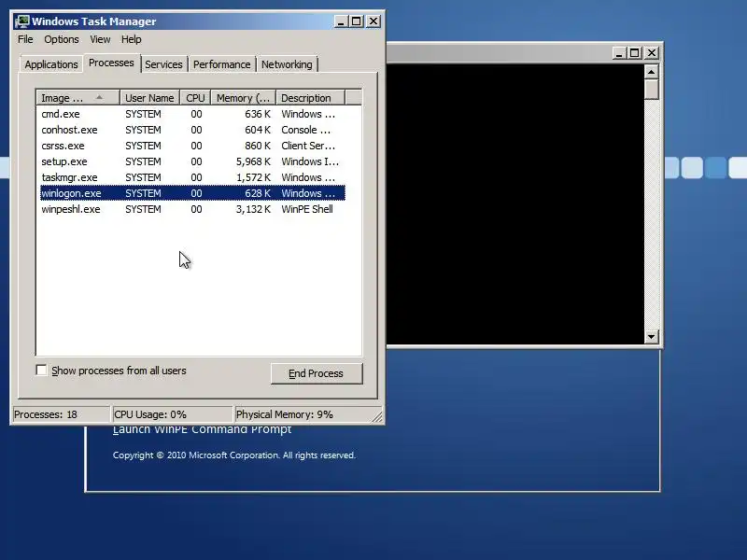Click inside the black console area
This screenshot has height=560, width=747.
coord(515,203)
